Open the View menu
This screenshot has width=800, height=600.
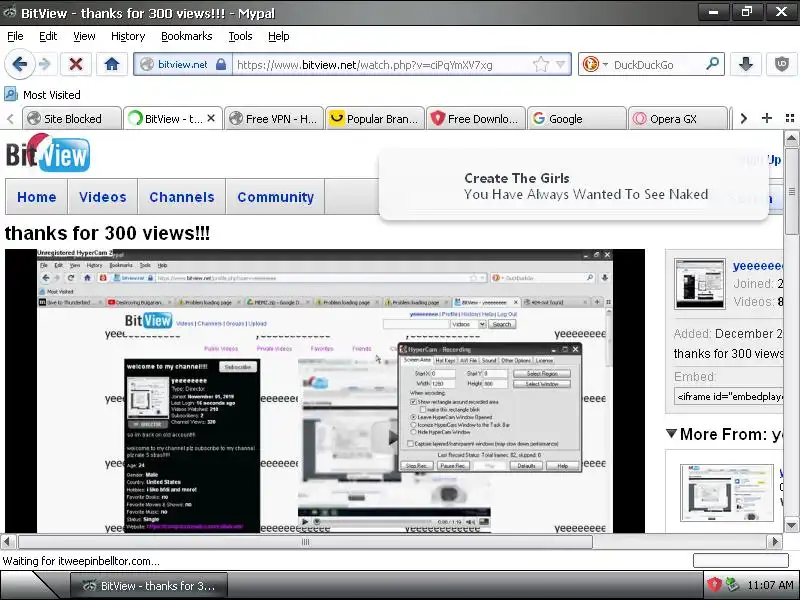pyautogui.click(x=84, y=36)
